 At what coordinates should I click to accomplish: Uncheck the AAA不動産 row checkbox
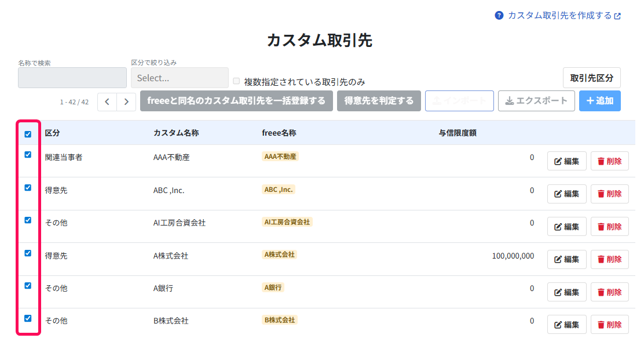coord(28,155)
